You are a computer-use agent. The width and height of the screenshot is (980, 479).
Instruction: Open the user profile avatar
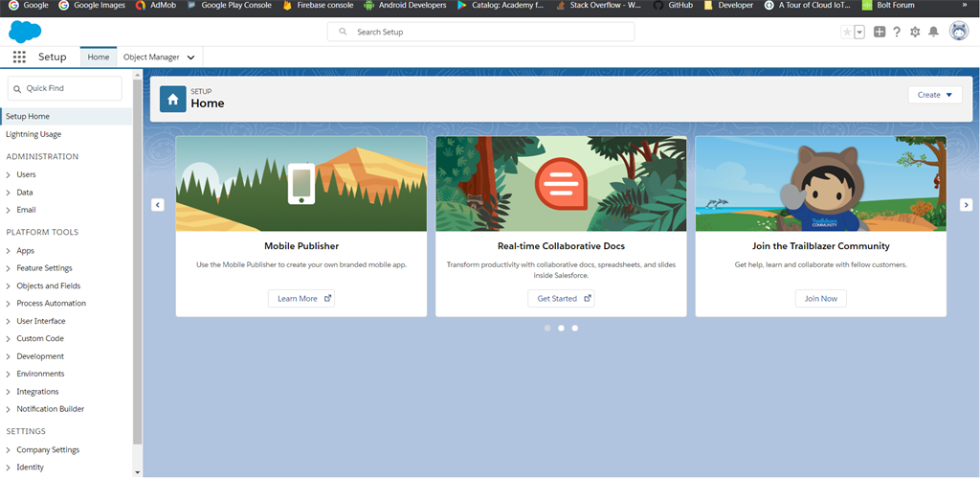[x=959, y=32]
